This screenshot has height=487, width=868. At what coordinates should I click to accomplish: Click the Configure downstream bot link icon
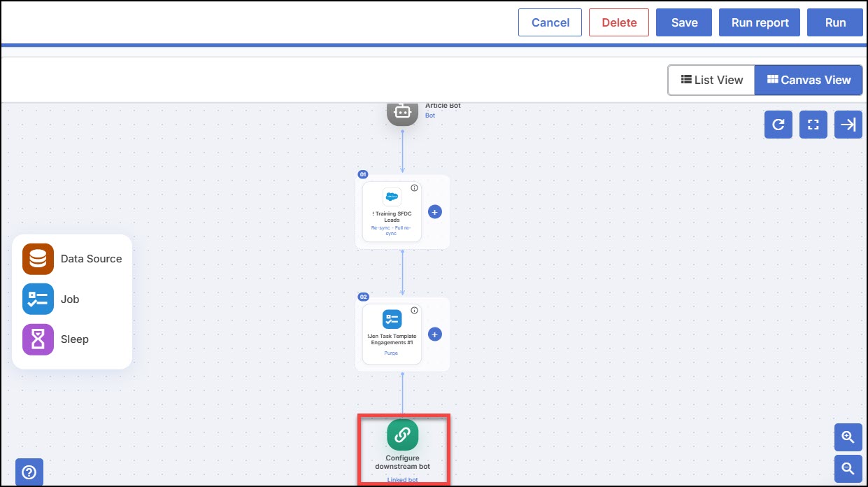tap(402, 435)
